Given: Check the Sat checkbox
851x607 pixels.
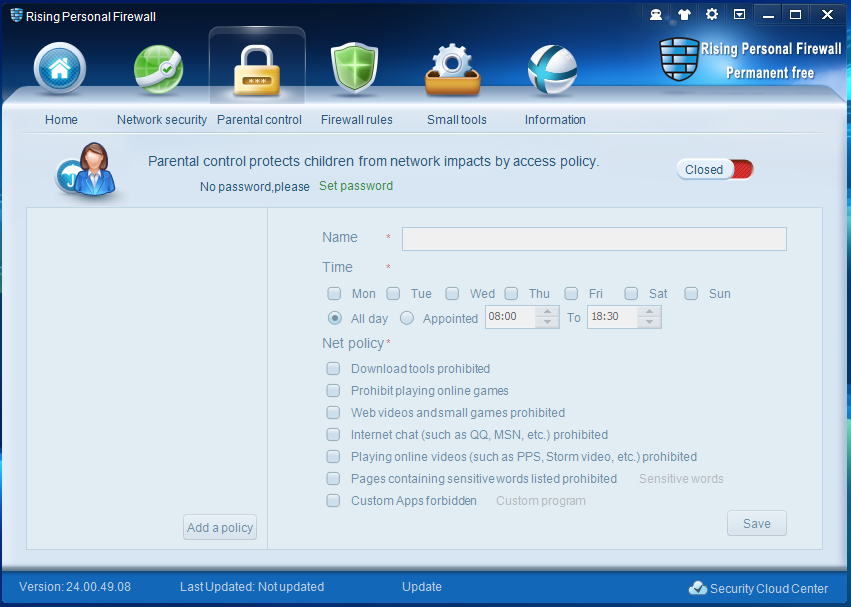Looking at the screenshot, I should [x=631, y=294].
